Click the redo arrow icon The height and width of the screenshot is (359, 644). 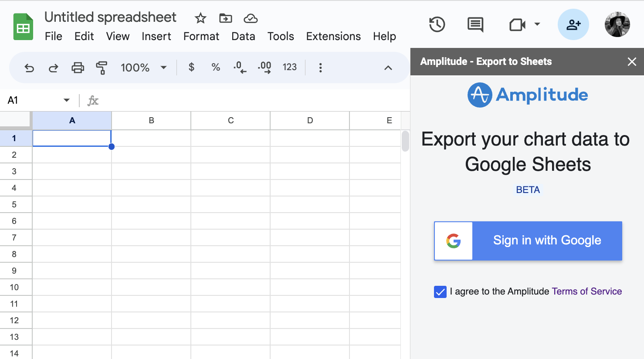(x=53, y=68)
